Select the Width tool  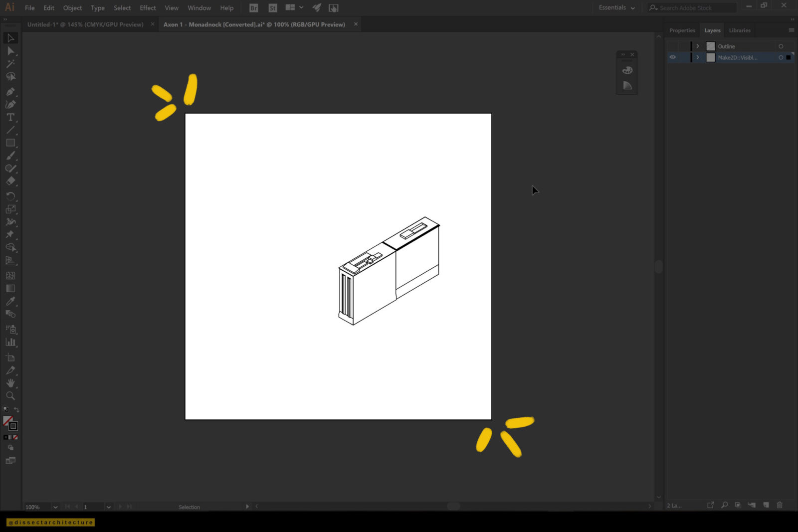(10, 222)
